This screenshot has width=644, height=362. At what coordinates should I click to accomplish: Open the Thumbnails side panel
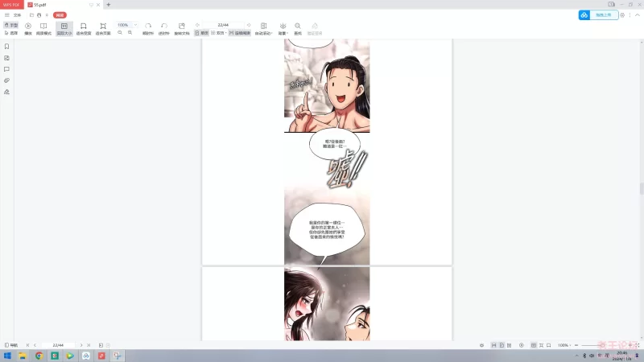[6, 58]
